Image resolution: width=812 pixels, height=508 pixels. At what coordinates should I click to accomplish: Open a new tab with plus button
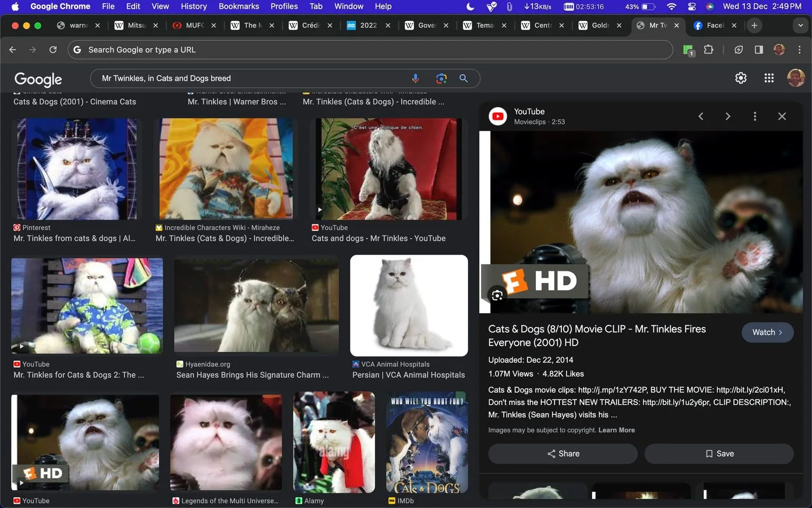pos(754,25)
